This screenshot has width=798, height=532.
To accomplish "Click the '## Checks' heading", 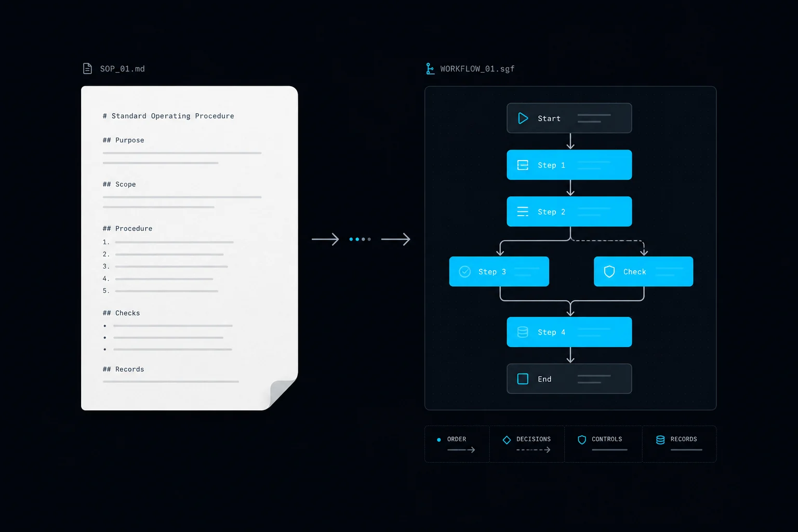I will coord(122,313).
